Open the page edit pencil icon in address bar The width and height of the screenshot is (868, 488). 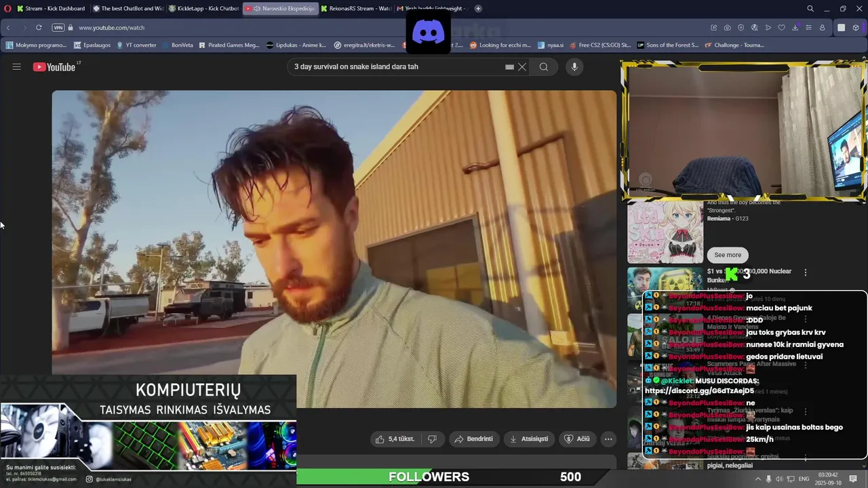pos(714,28)
